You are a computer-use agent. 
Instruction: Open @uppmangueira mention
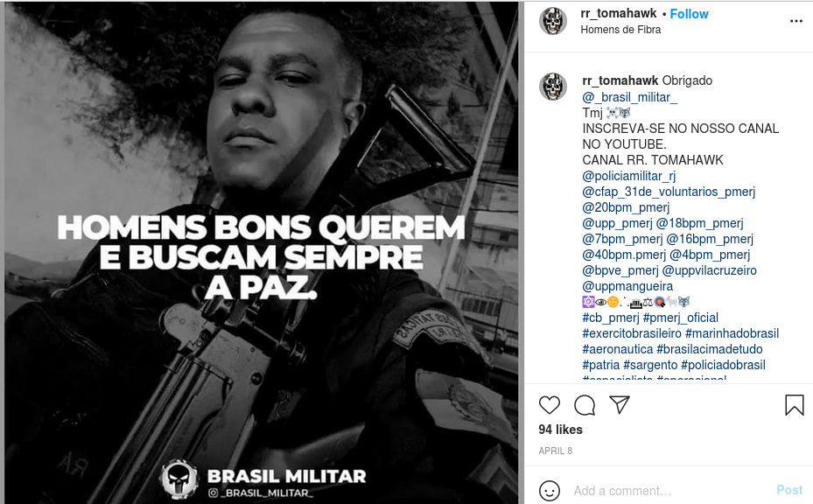tap(627, 286)
